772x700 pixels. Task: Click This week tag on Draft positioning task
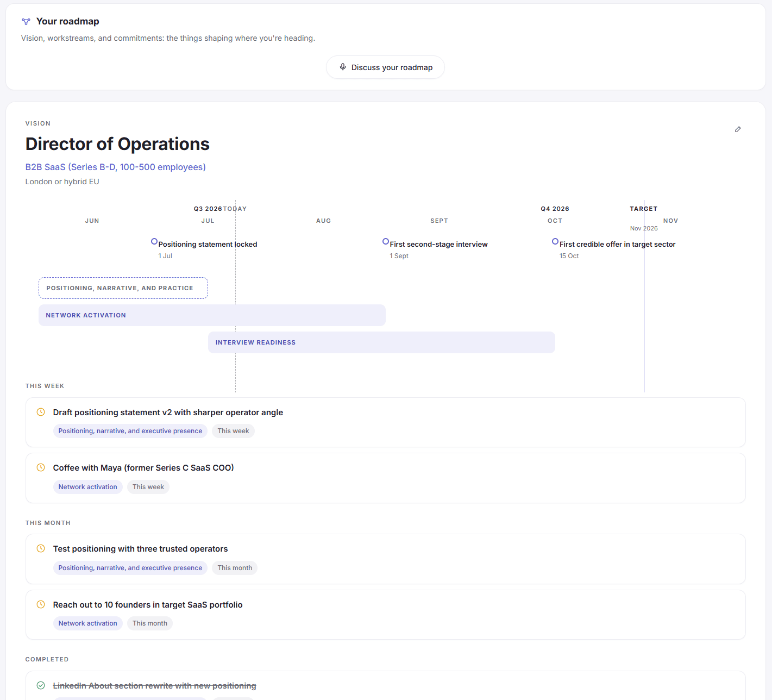point(234,431)
